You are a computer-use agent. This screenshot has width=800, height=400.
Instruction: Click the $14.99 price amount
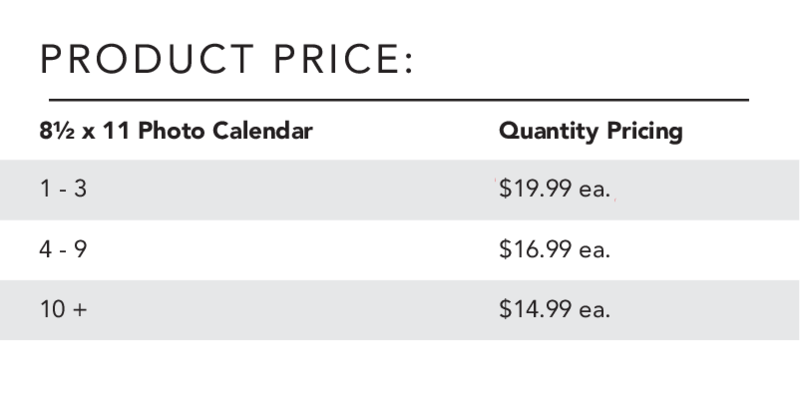(535, 309)
